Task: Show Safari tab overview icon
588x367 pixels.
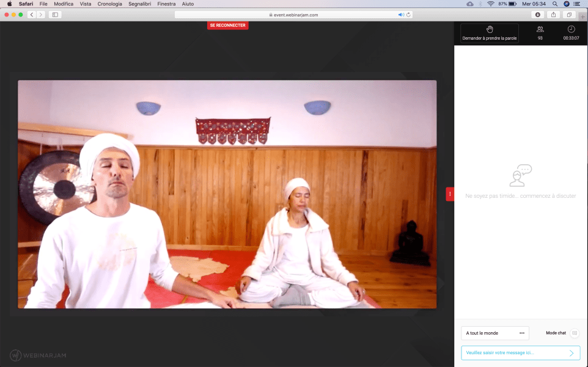Action: coord(569,15)
